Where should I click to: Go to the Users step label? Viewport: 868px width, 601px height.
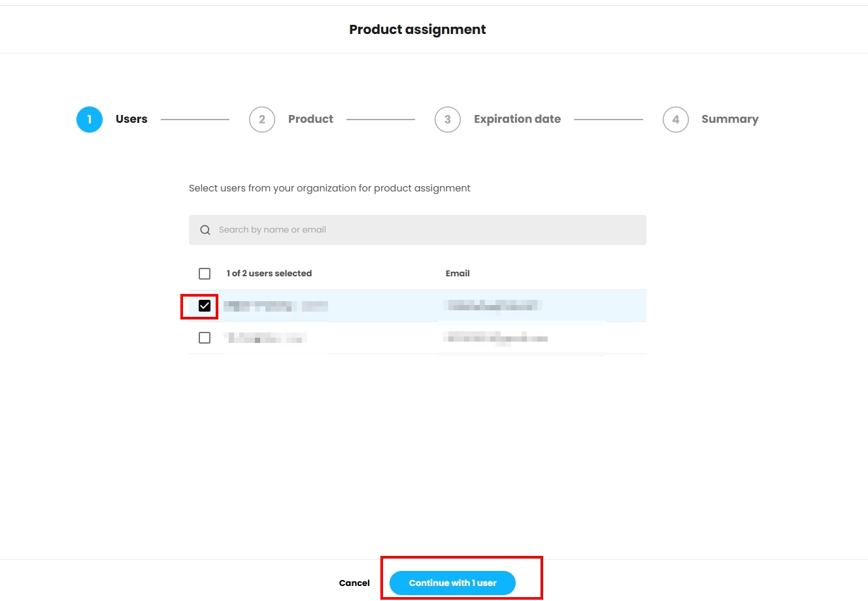[131, 120]
